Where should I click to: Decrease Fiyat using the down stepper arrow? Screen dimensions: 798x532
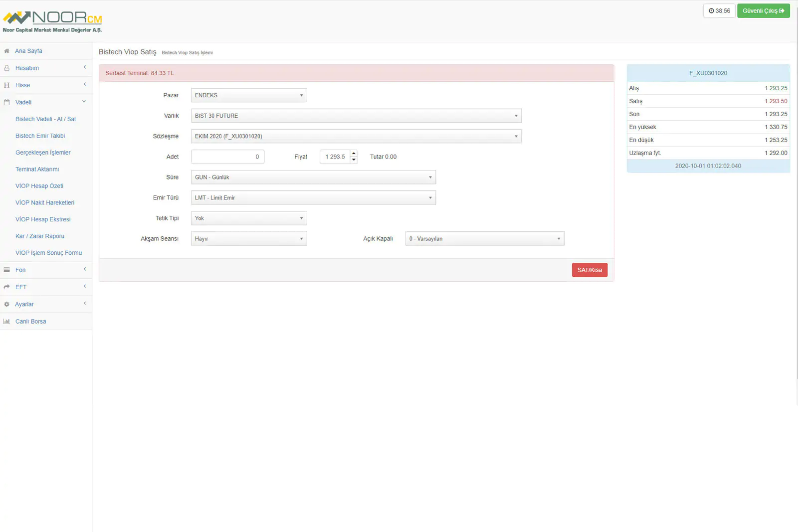pyautogui.click(x=354, y=160)
